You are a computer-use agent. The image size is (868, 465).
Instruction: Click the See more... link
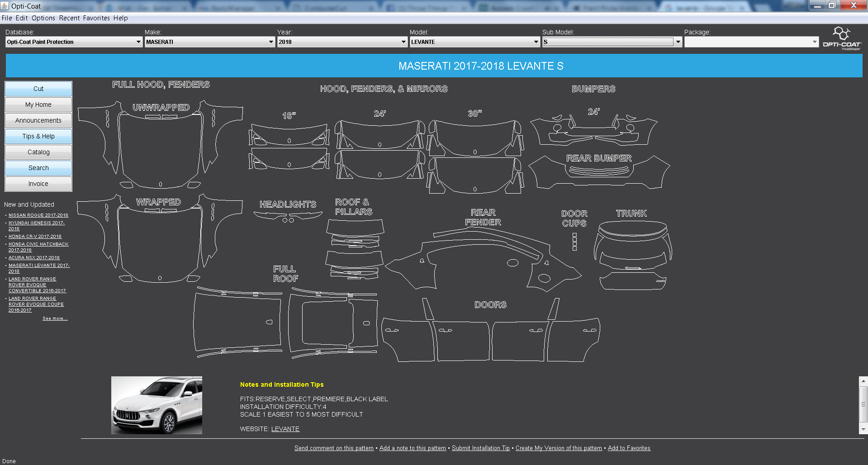click(55, 318)
